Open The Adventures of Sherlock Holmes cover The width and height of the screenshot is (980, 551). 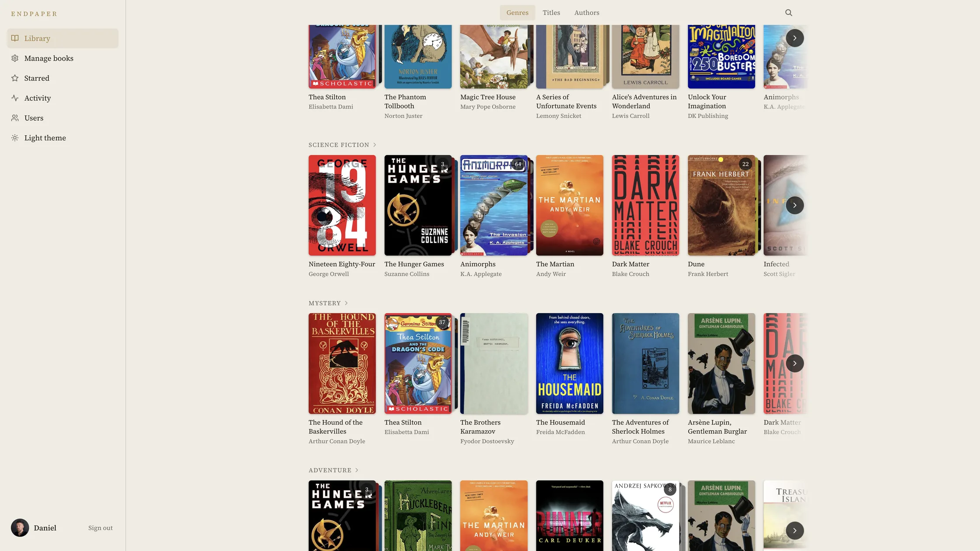click(645, 363)
